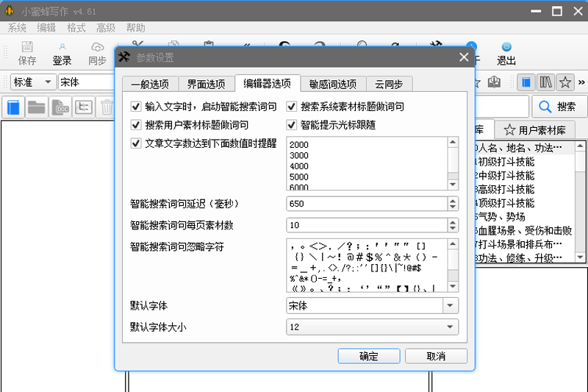
Task: Toggle 搜索系统素材标题做词句 checkbox
Action: 292,107
